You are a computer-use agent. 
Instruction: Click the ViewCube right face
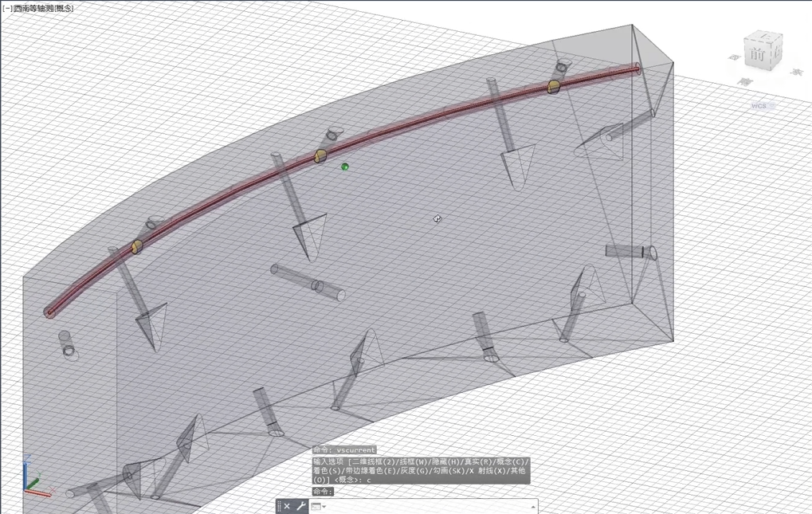(x=776, y=51)
